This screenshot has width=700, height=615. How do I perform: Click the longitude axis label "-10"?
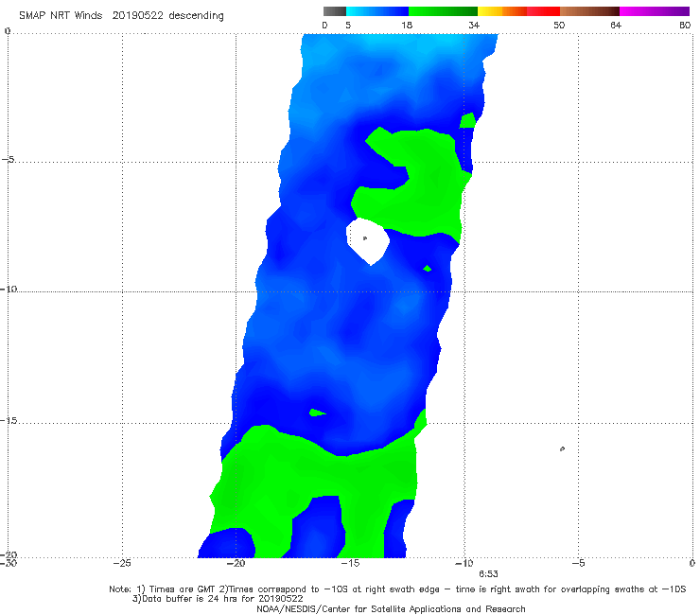pos(464,564)
